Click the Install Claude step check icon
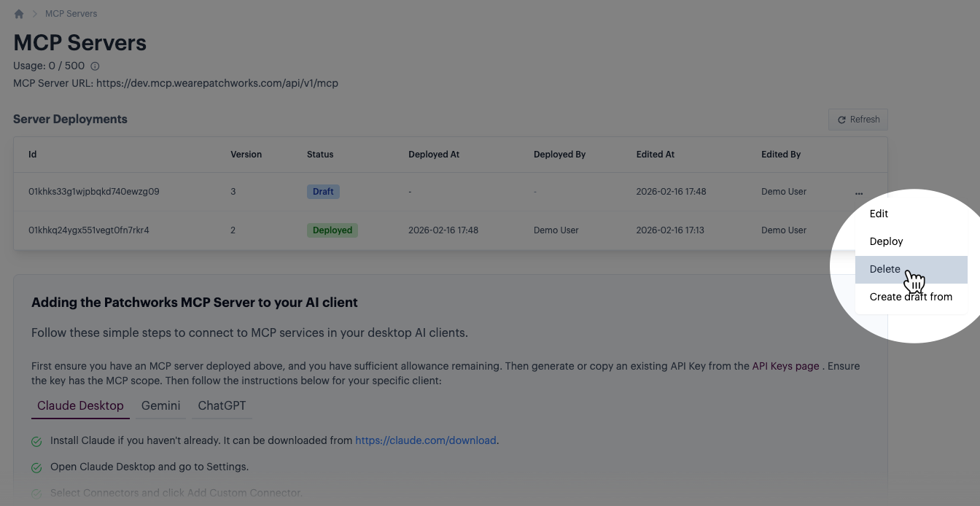 36,441
